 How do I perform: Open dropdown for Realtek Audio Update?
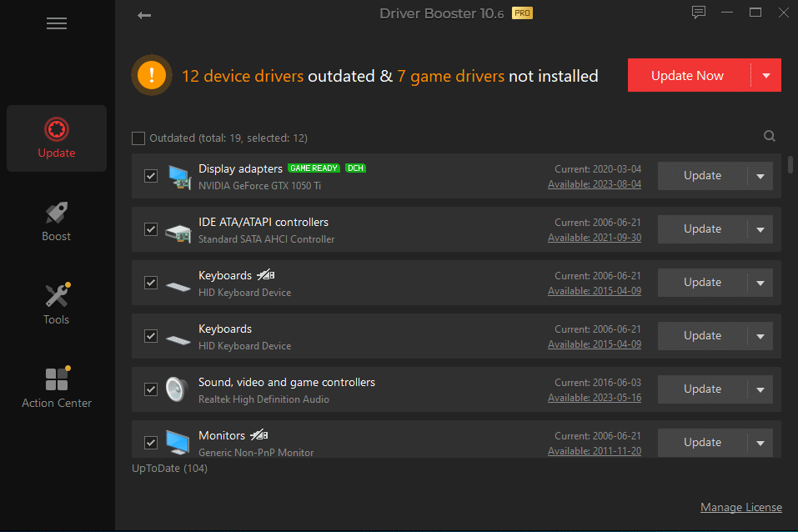coord(760,389)
